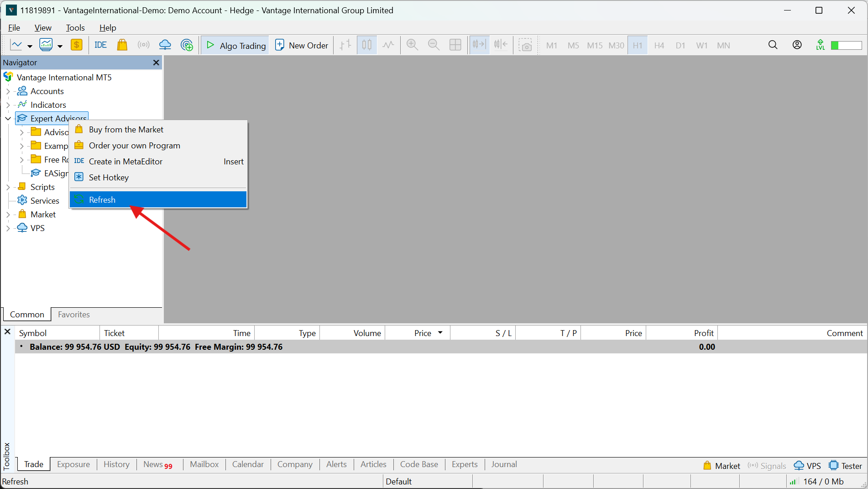Switch chart to bar chart mode

pos(345,45)
